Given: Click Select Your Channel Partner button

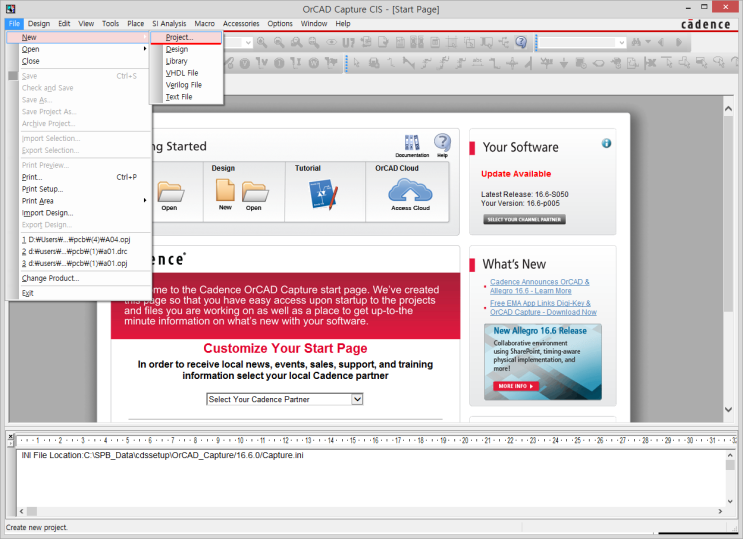Looking at the screenshot, I should tap(524, 219).
